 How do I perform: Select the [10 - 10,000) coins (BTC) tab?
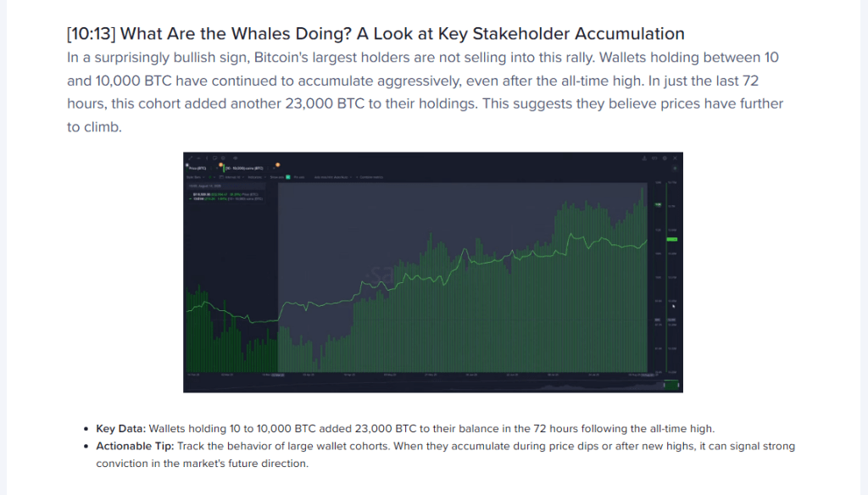tap(245, 168)
